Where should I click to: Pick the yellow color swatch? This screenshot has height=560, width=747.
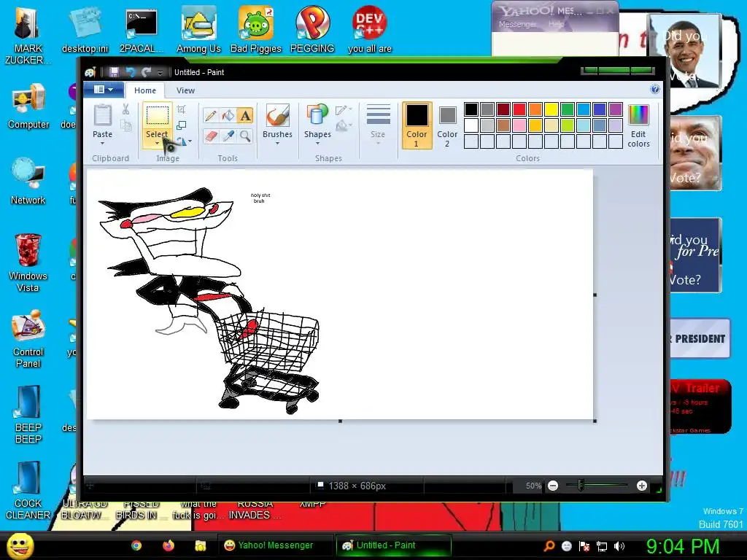[x=551, y=109]
